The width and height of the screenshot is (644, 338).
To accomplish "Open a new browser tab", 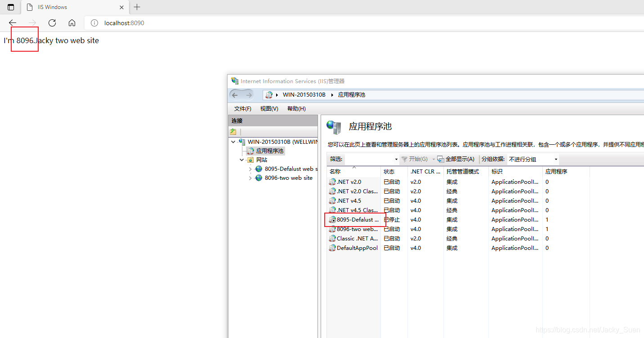I will [x=137, y=7].
